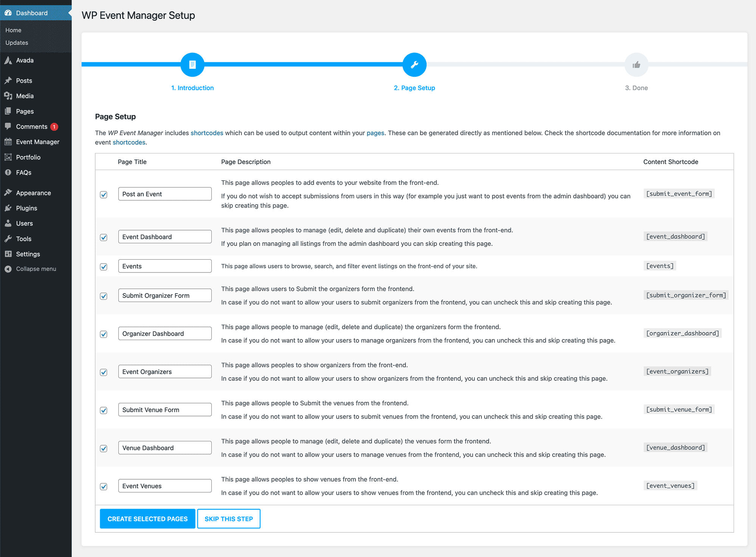Click the Comments notification badge
The height and width of the screenshot is (557, 756).
click(54, 127)
